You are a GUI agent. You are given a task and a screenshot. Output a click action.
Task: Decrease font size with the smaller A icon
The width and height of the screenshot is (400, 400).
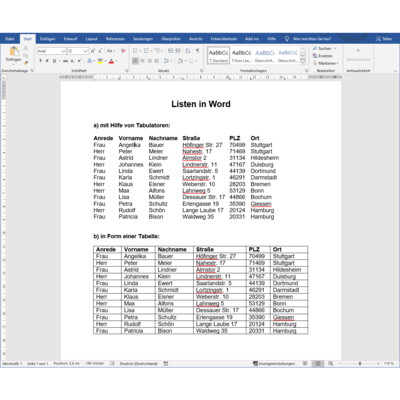pyautogui.click(x=100, y=51)
